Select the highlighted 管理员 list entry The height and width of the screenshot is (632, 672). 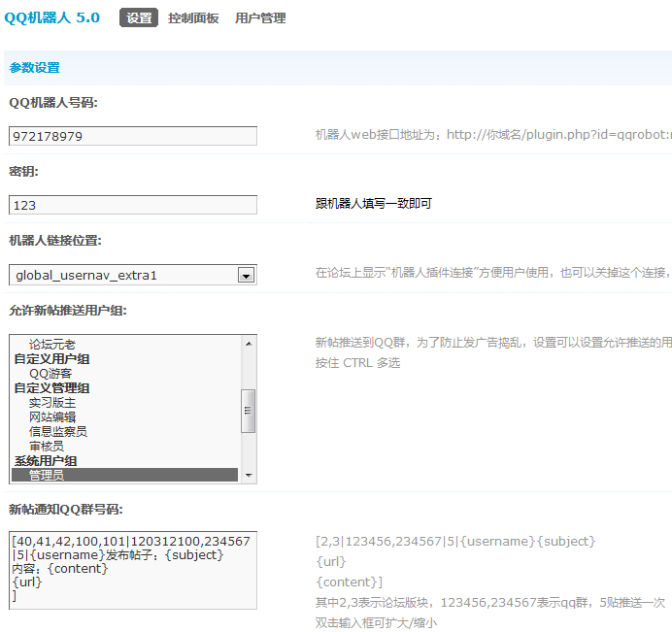[x=124, y=475]
